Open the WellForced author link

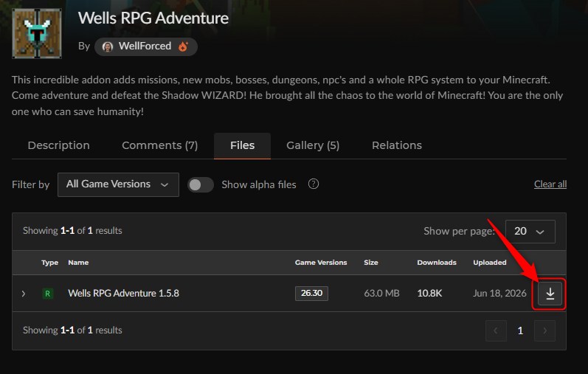pos(146,46)
